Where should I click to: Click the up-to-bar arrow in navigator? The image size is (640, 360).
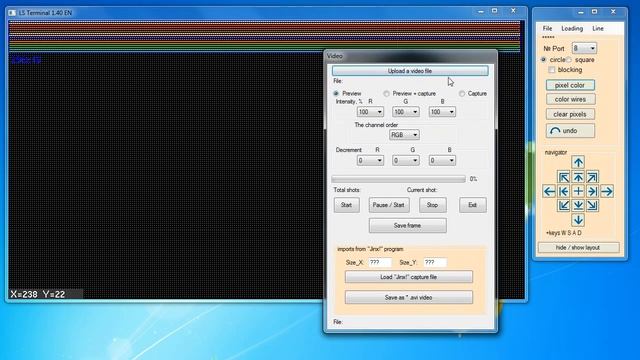pyautogui.click(x=578, y=177)
